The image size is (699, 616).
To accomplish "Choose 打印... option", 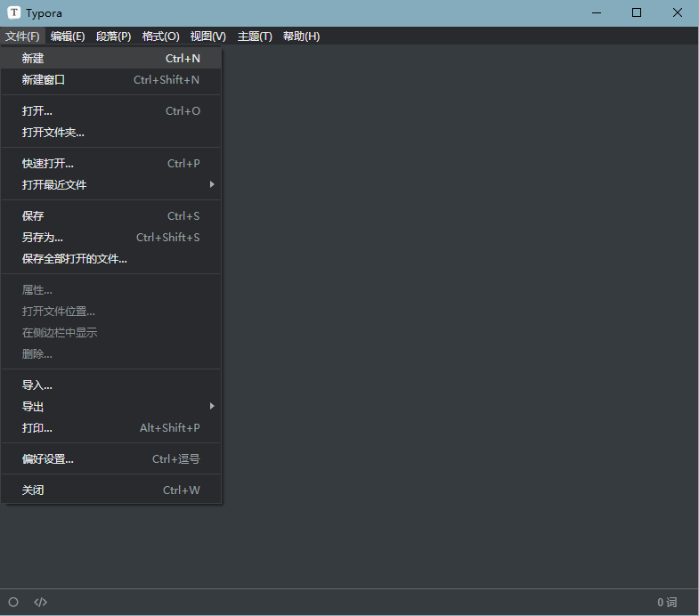I will click(x=111, y=428).
